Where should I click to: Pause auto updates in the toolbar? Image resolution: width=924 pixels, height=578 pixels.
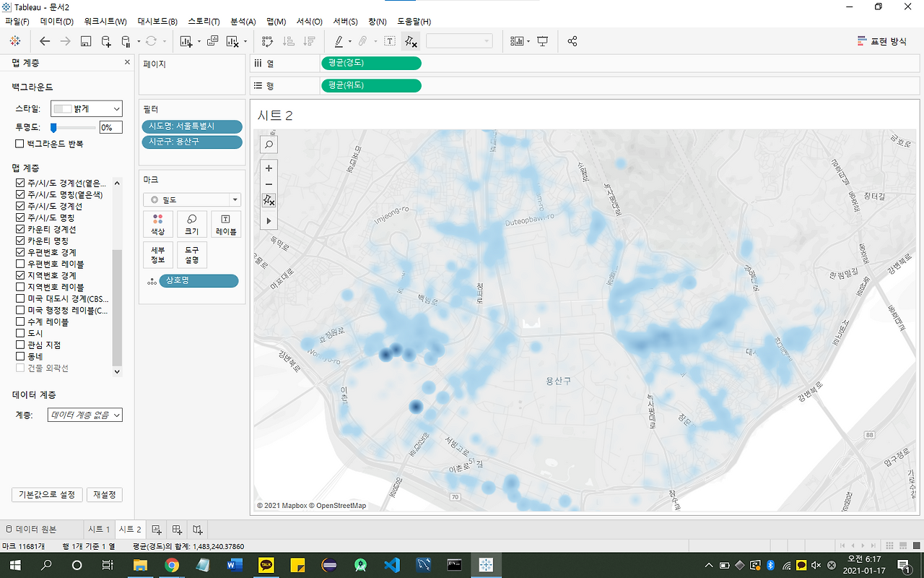click(126, 41)
